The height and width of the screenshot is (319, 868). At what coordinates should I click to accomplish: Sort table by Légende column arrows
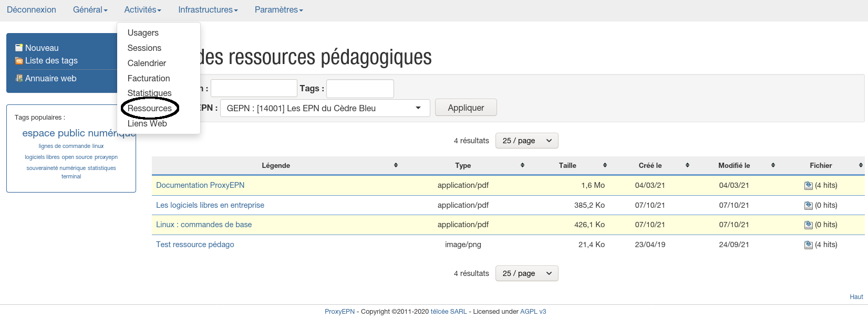396,165
